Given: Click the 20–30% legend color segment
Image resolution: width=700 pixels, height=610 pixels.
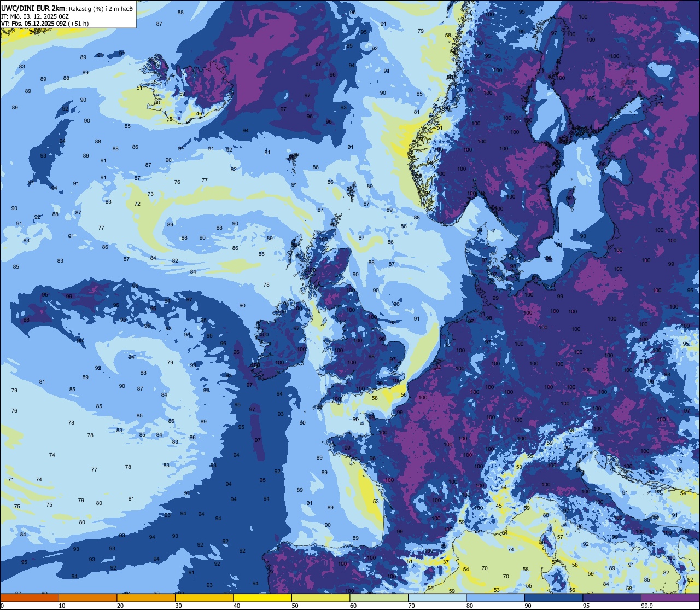Looking at the screenshot, I should (x=146, y=597).
